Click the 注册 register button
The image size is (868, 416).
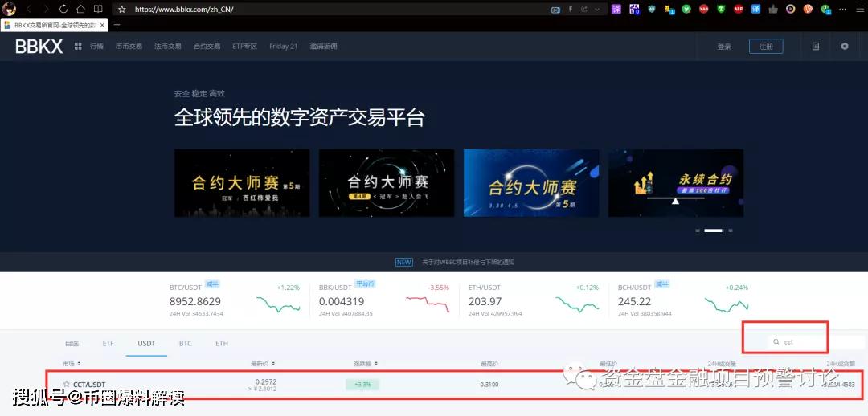[x=766, y=47]
